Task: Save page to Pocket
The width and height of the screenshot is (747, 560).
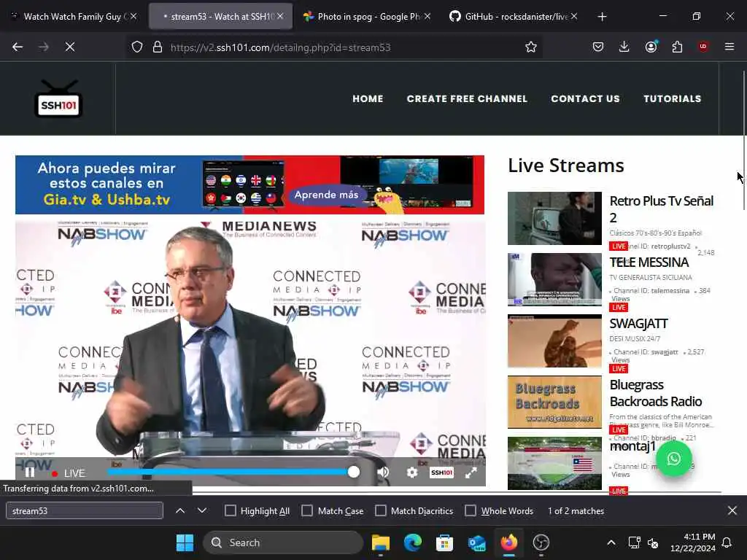Action: tap(598, 47)
